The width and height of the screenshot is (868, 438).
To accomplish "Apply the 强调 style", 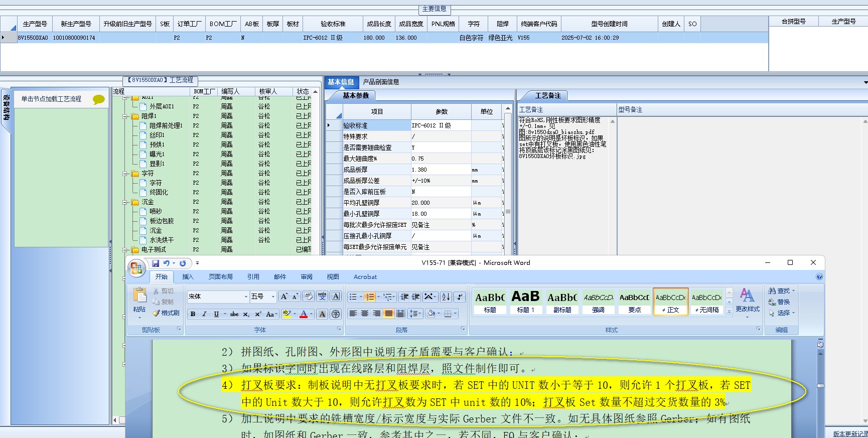I will coord(598,302).
